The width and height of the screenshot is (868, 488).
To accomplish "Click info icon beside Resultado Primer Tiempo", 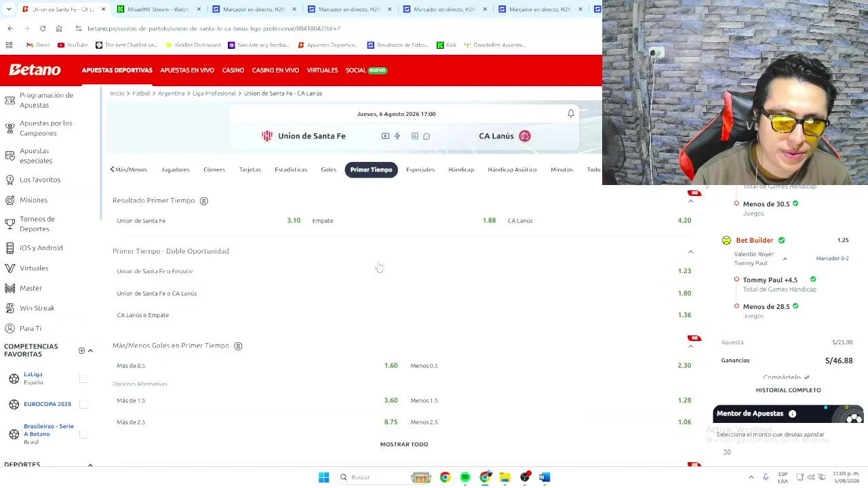I will pyautogui.click(x=203, y=201).
